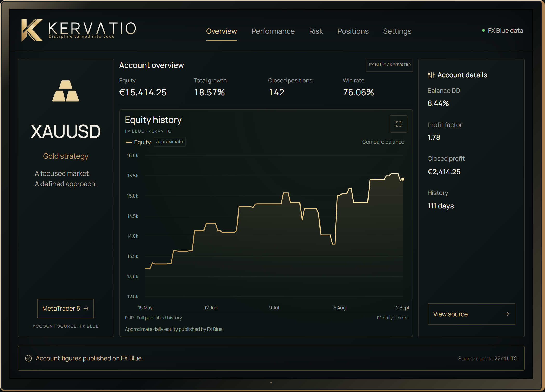Toggle the Compare balance option
Viewport: 545px width, 392px height.
click(383, 142)
